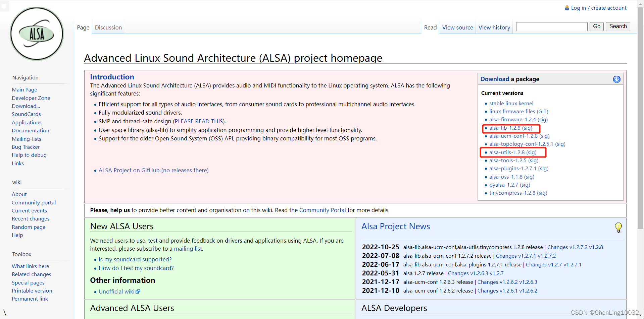Download alsa-topology-conf-1.2.5.1 package

click(x=521, y=144)
